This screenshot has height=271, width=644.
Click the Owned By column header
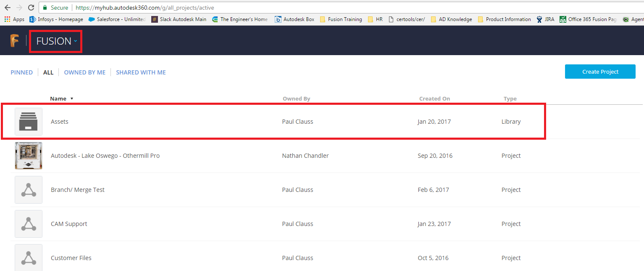pos(296,99)
